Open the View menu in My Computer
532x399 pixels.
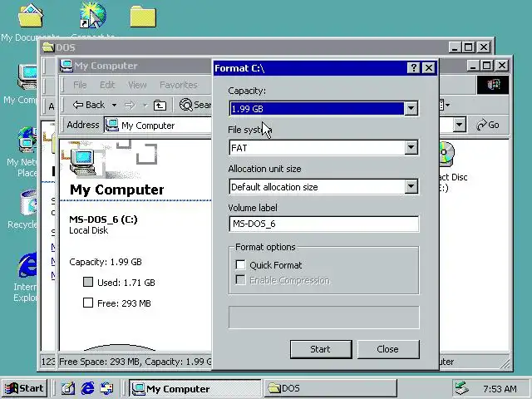pyautogui.click(x=137, y=85)
